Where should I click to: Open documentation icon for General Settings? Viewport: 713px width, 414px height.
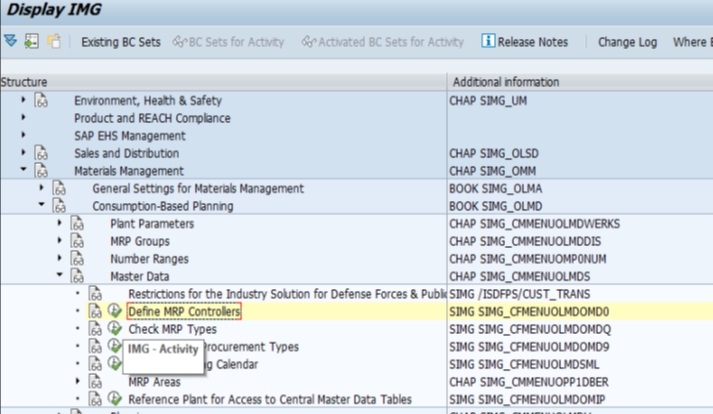(59, 188)
